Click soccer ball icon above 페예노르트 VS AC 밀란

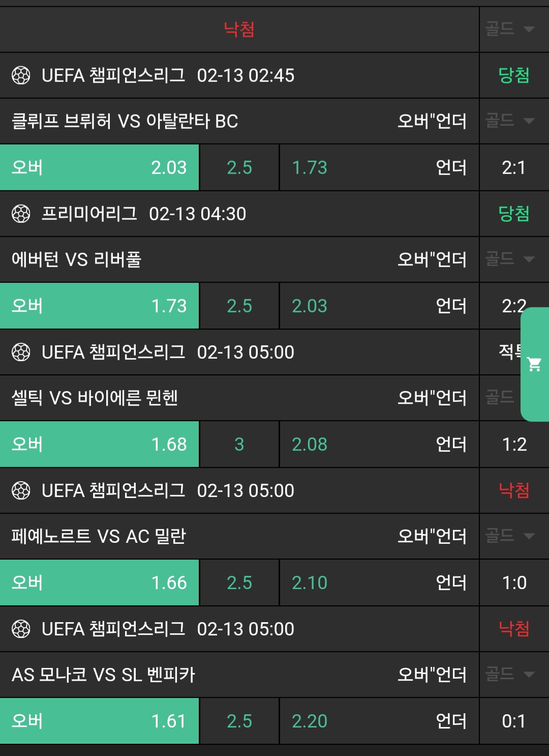coord(21,491)
